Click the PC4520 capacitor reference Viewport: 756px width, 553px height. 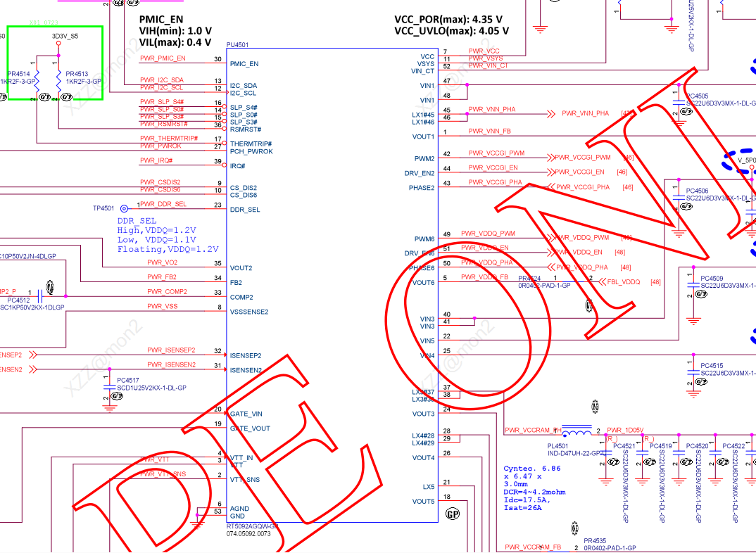[697, 446]
